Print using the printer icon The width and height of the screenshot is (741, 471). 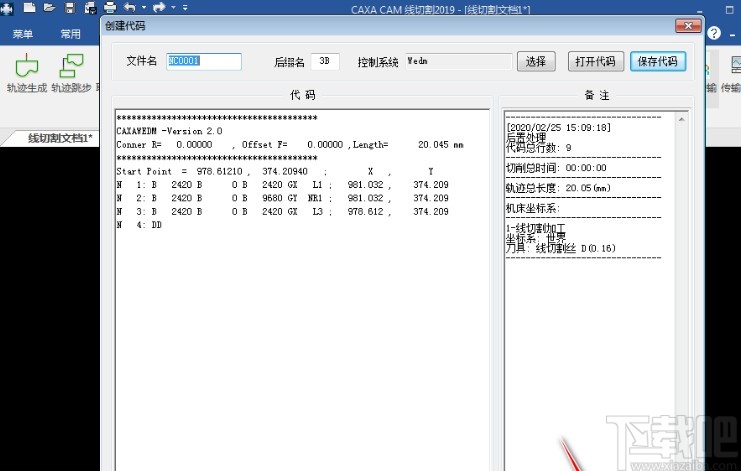pos(110,7)
